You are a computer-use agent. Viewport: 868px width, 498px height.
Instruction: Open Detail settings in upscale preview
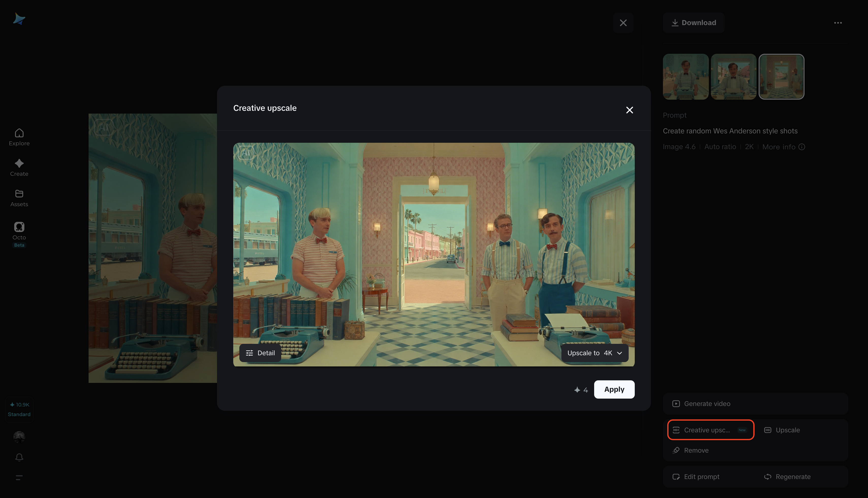260,353
